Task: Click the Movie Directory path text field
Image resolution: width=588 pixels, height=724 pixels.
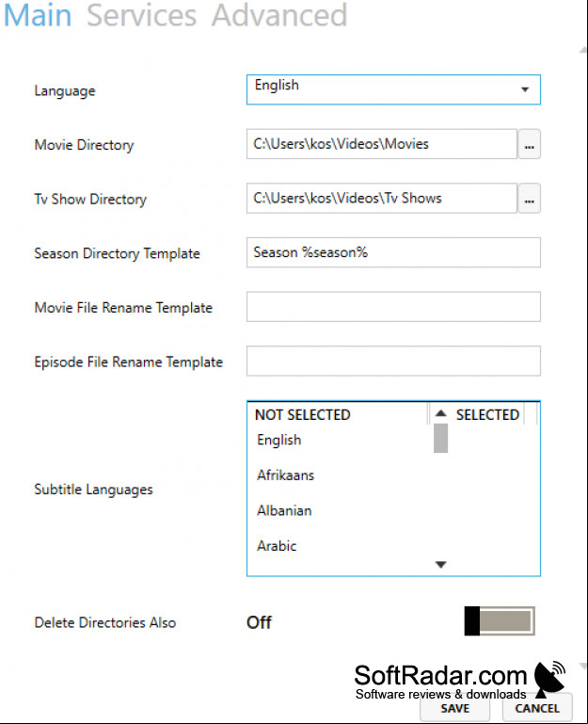Action: coord(382,144)
